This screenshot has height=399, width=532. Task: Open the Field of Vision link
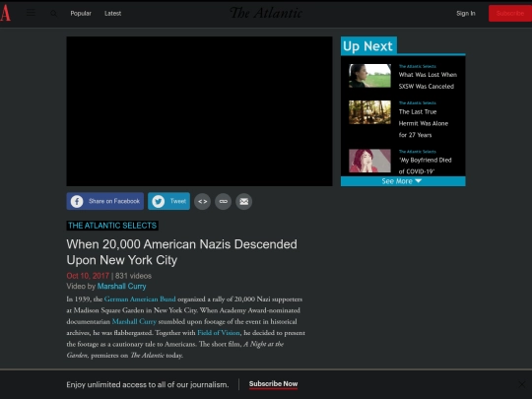(x=219, y=333)
